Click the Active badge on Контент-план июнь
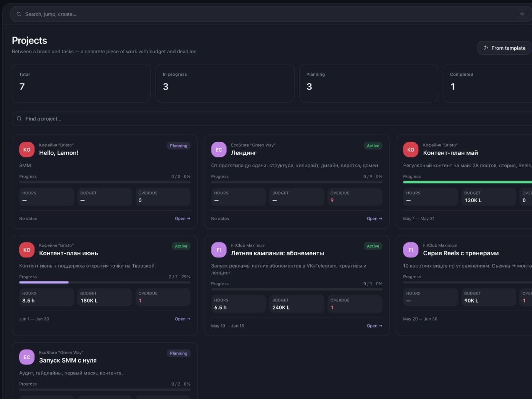This screenshot has width=532, height=399. [x=181, y=246]
